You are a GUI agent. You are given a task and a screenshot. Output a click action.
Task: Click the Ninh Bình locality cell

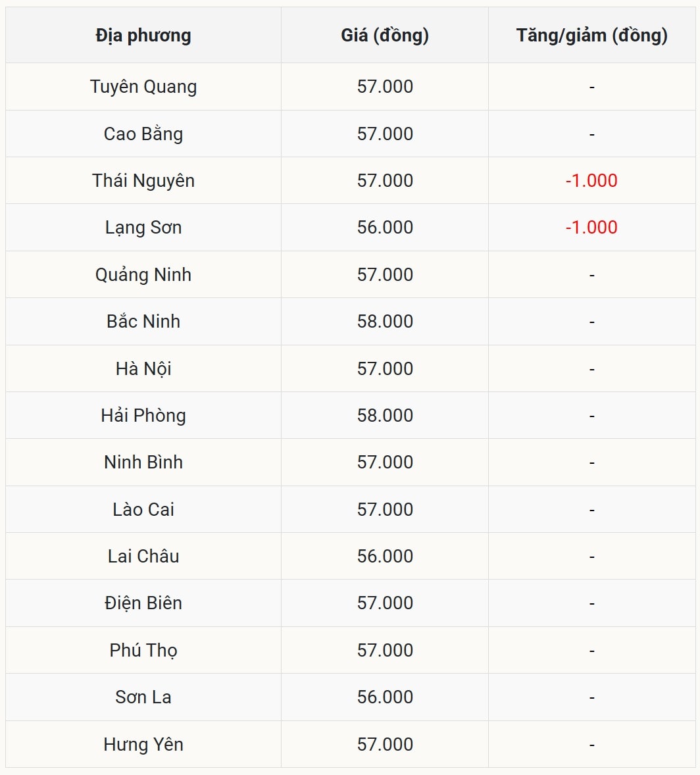(x=143, y=463)
